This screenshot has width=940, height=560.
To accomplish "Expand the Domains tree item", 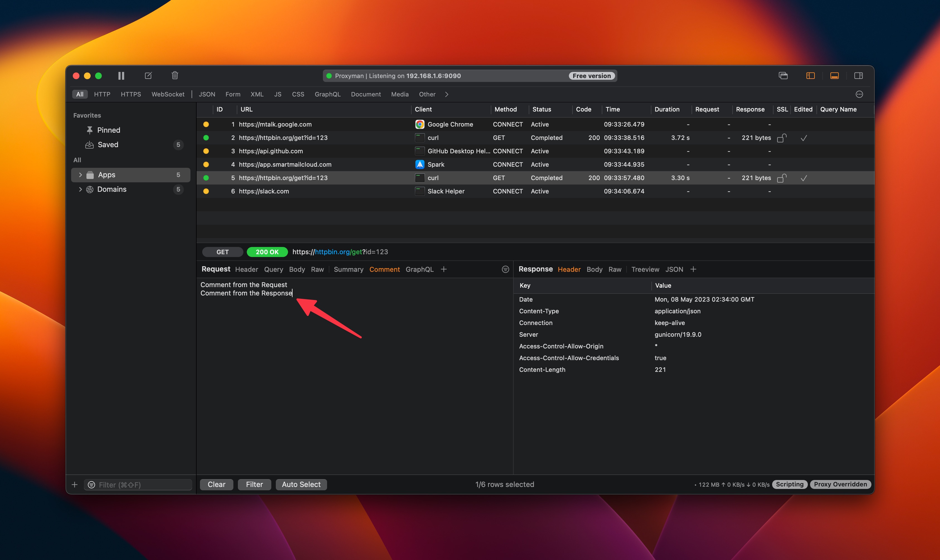I will coord(80,190).
